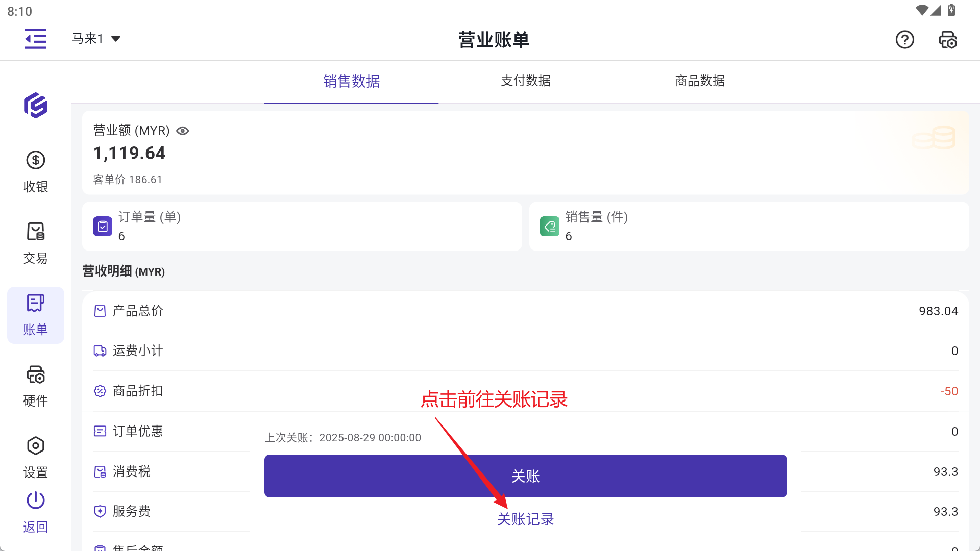Open 硬件 hardware in sidebar
Screen dimensions: 980x551
36,386
